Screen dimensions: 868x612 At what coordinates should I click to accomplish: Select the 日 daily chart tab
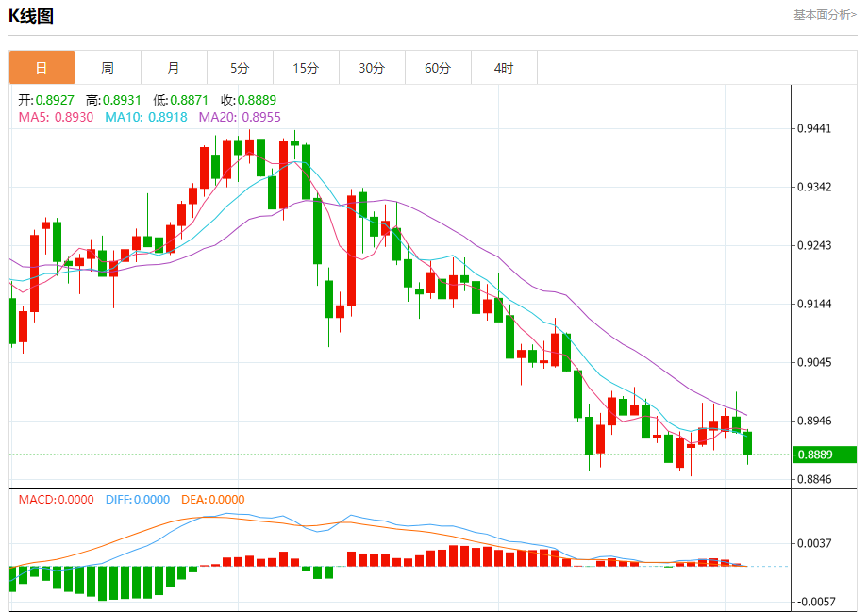tap(42, 68)
